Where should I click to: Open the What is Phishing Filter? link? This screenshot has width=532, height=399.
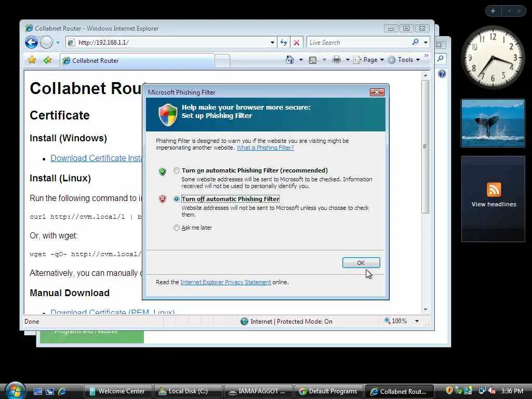coord(265,148)
